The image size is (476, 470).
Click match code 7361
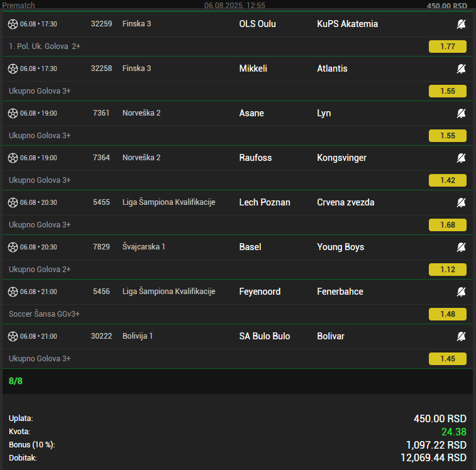101,113
